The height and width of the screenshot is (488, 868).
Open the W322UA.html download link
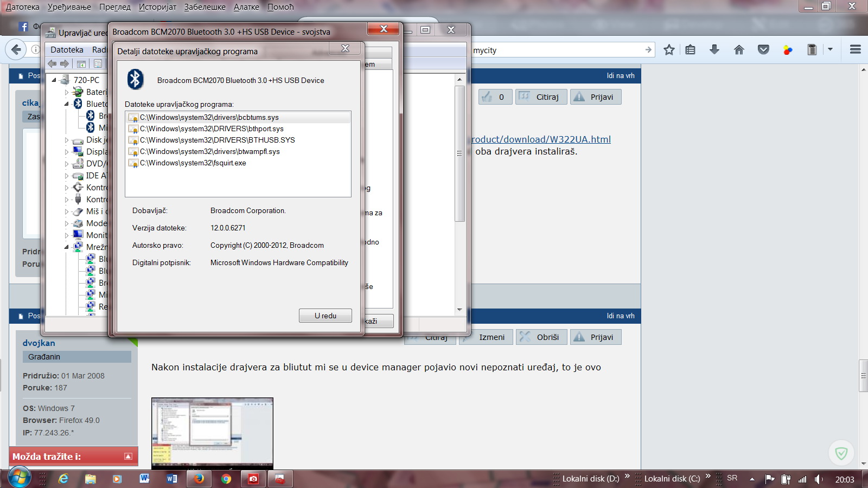click(540, 139)
